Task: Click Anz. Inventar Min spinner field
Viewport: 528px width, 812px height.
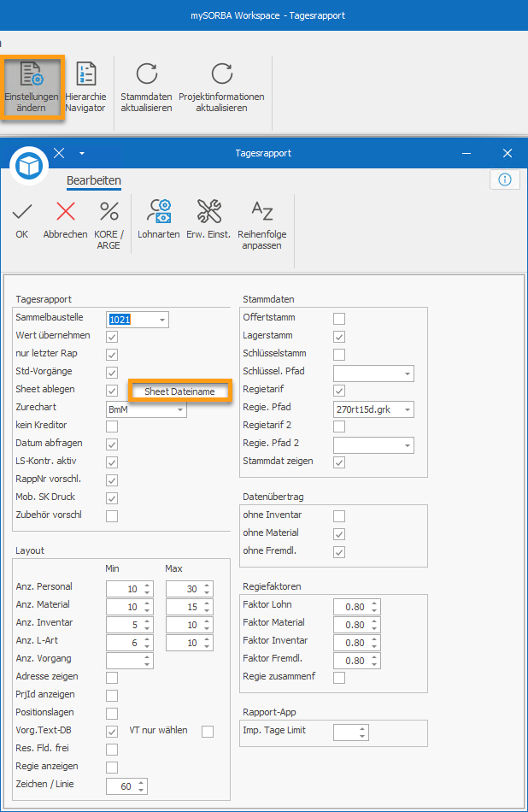Action: (x=129, y=625)
